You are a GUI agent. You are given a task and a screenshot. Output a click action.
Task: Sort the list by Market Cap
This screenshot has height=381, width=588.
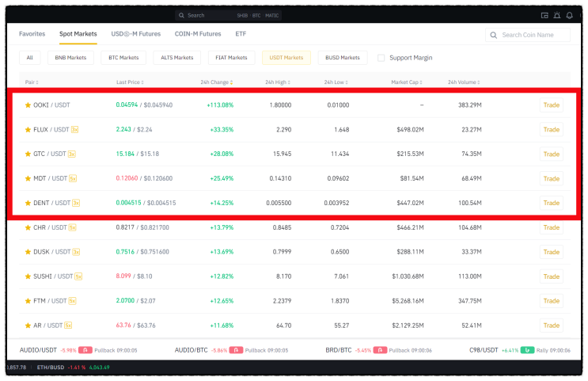coord(407,82)
